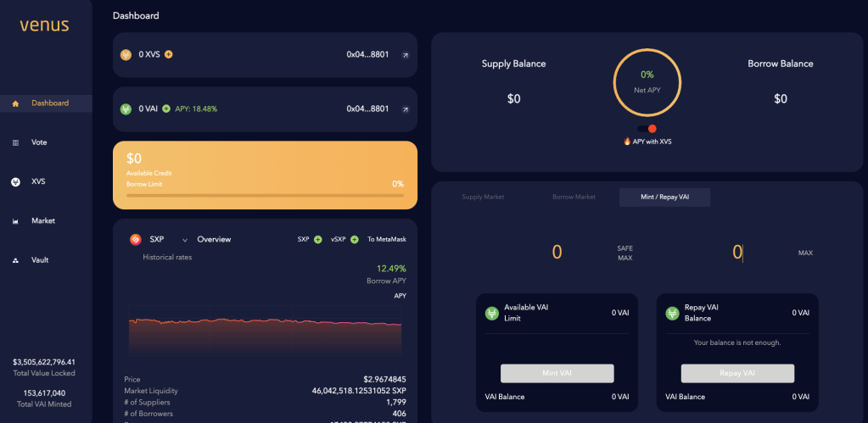Image resolution: width=868 pixels, height=423 pixels.
Task: Click SAFE MAX button
Action: click(625, 253)
